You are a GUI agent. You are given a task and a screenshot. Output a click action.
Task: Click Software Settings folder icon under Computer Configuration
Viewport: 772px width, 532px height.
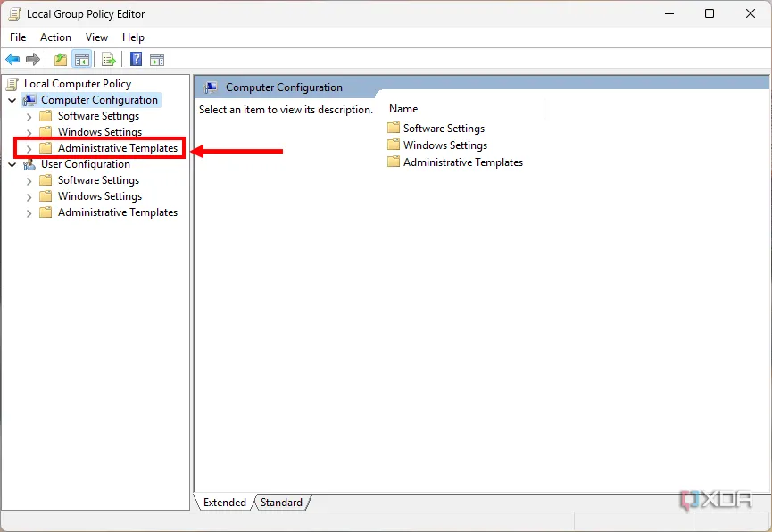coord(46,116)
